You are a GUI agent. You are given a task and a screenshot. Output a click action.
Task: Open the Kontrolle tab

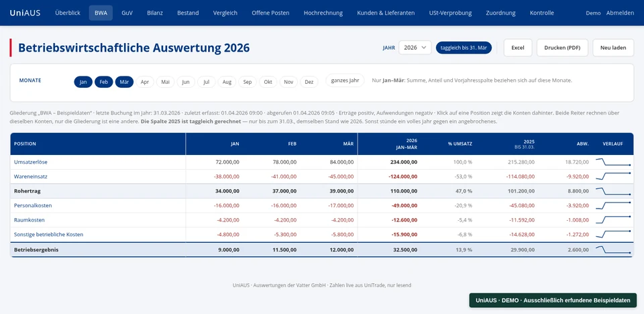coord(542,13)
